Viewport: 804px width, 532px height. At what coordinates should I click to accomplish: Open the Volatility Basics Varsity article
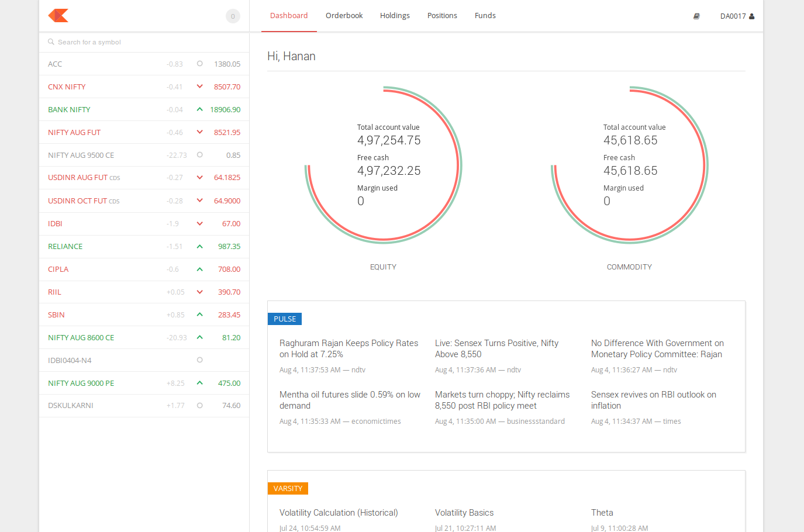(x=464, y=512)
